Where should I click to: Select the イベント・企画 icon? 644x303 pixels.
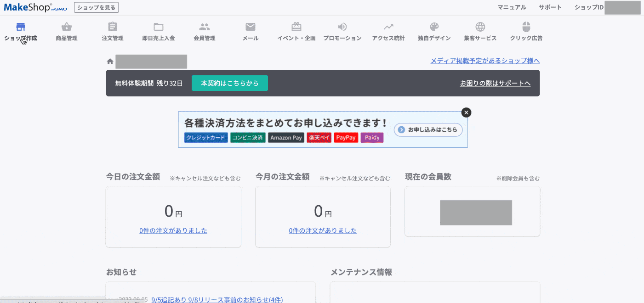pos(296,31)
